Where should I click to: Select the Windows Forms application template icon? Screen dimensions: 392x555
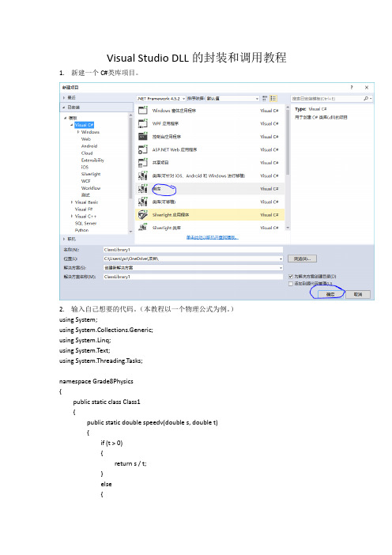click(x=142, y=111)
